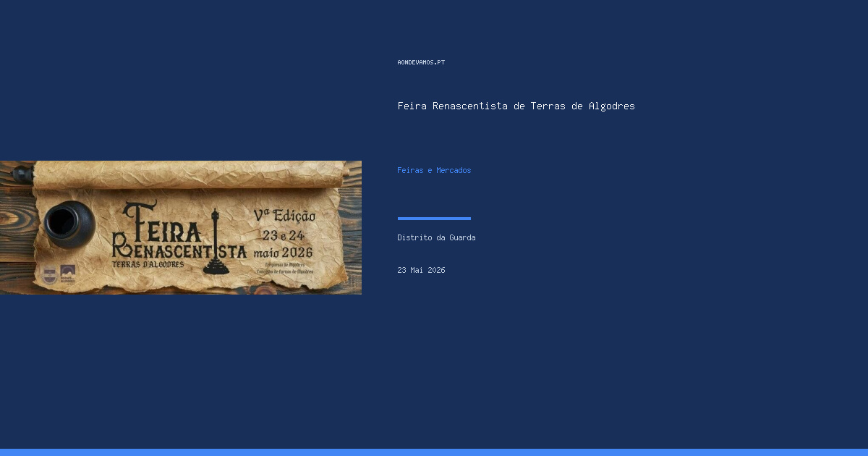The width and height of the screenshot is (868, 456).
Task: Click the TERRAS D'ALGODRES subtitle on poster
Action: pyautogui.click(x=148, y=264)
